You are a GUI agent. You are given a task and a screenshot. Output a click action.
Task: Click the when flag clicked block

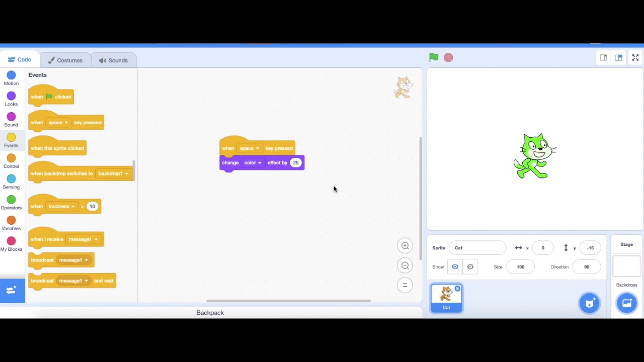coord(51,96)
